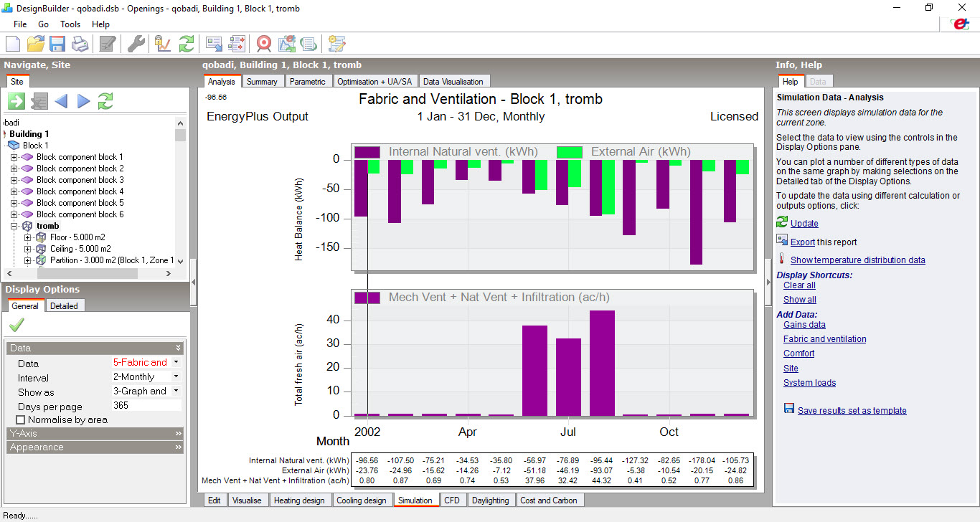The image size is (980, 522).
Task: Open the wrench model options icon
Action: tap(136, 44)
